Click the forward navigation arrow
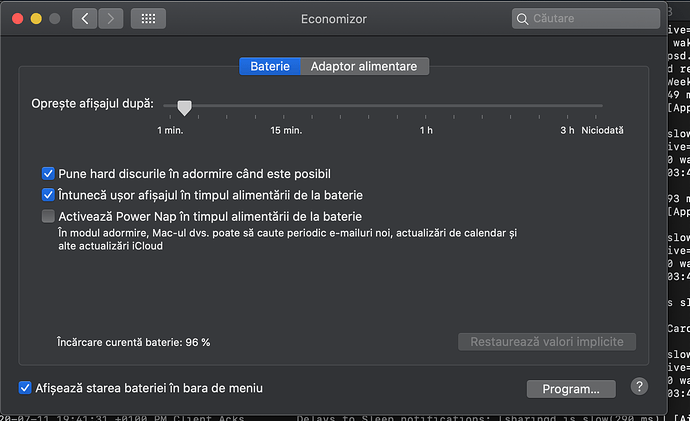Screen dimensions: 690x421 point(111,18)
